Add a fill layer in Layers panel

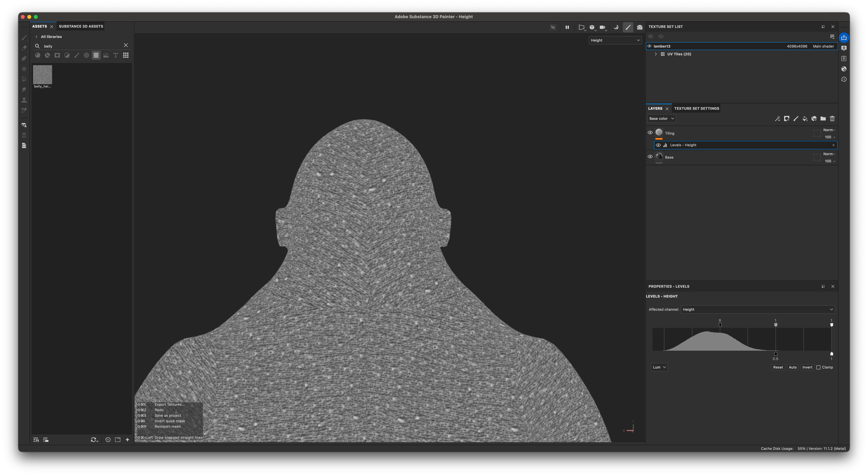805,119
